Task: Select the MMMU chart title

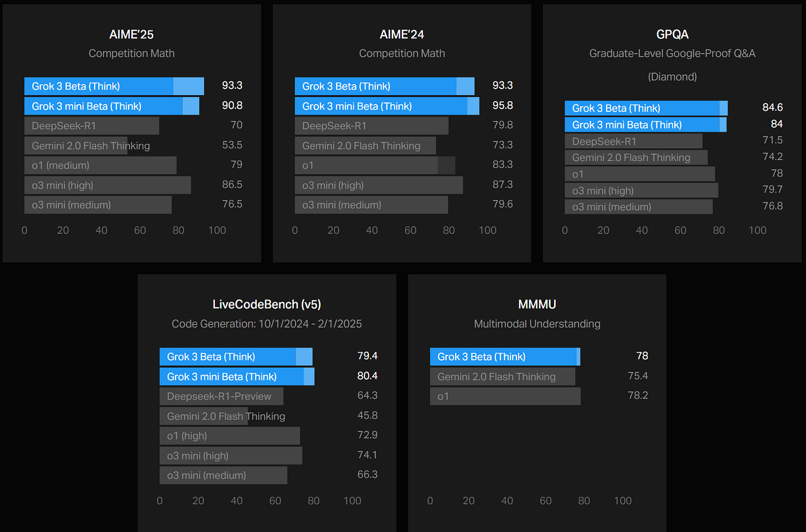Action: 537,304
